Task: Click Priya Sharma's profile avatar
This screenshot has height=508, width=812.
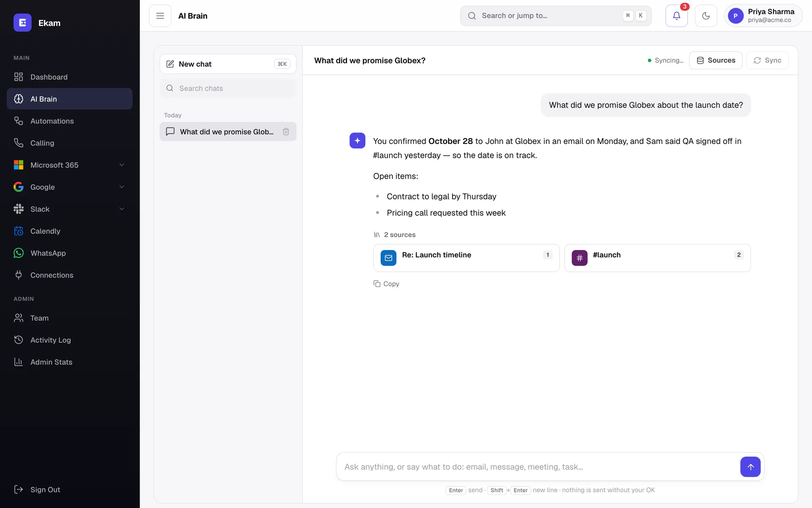Action: tap(735, 16)
